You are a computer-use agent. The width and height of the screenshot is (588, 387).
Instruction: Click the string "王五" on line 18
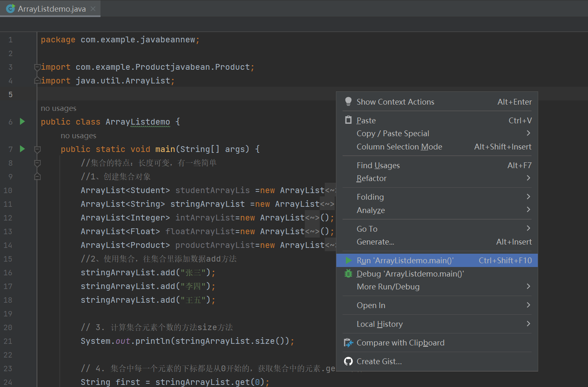pos(193,300)
